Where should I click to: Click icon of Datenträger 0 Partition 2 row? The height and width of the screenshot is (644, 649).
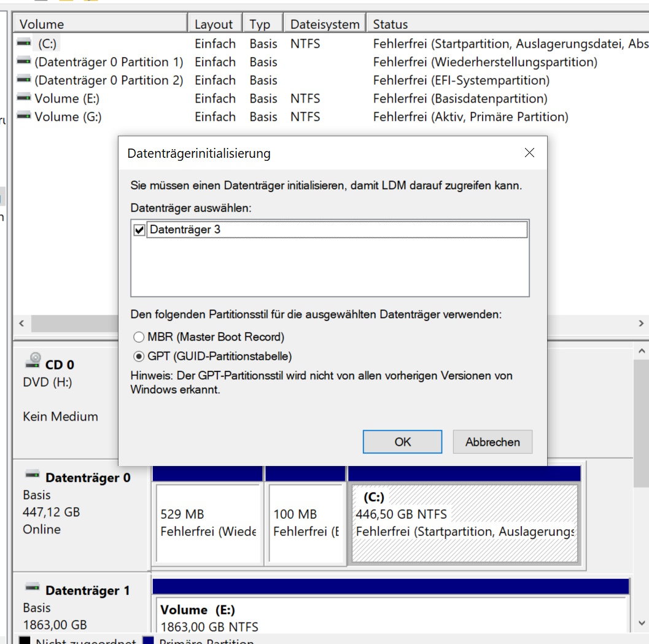24,80
